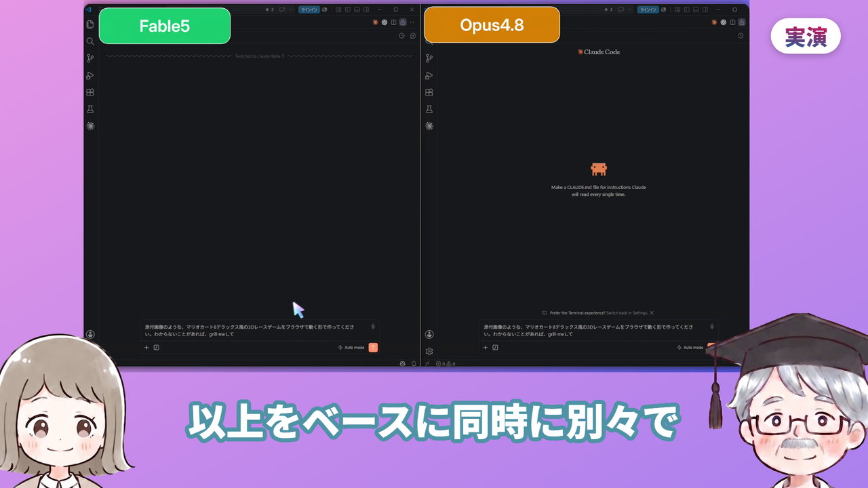Open Search in the left Fable5 window
This screenshot has width=868, height=488.
90,41
